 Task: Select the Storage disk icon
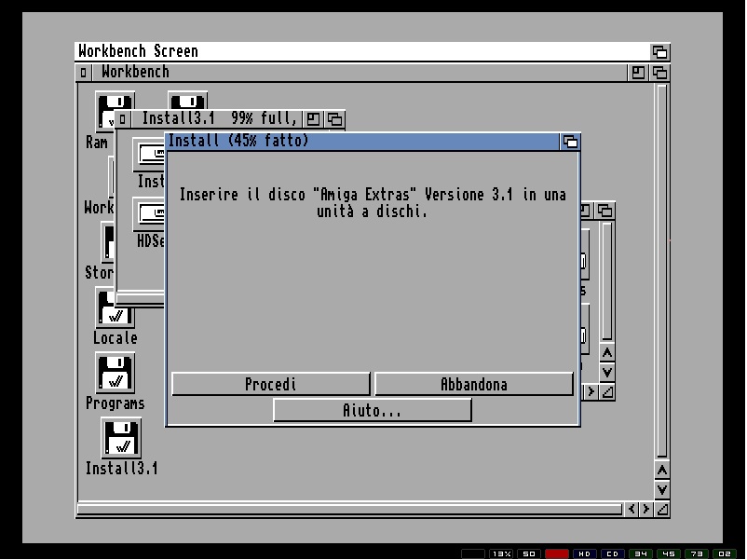(108, 242)
